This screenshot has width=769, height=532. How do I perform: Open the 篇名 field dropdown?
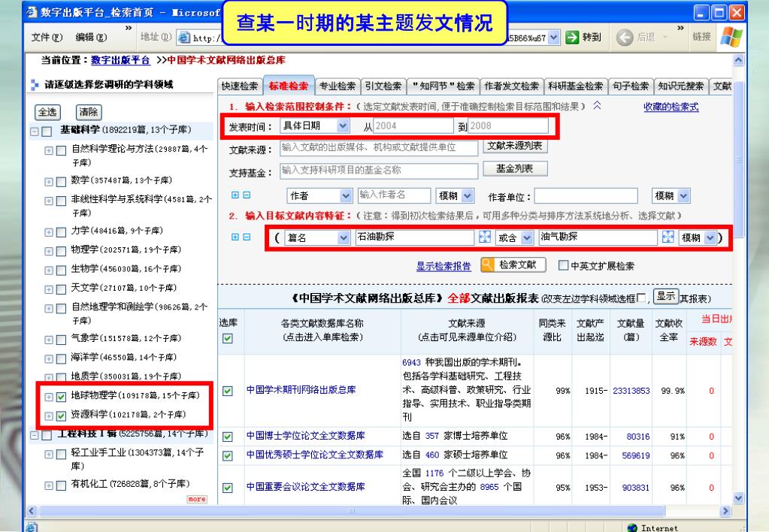[344, 237]
